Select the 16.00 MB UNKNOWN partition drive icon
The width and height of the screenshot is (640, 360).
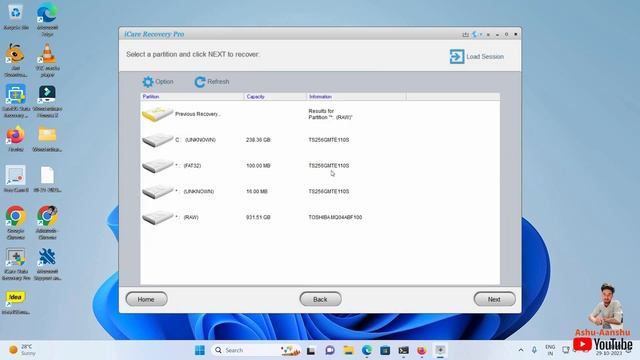click(157, 191)
